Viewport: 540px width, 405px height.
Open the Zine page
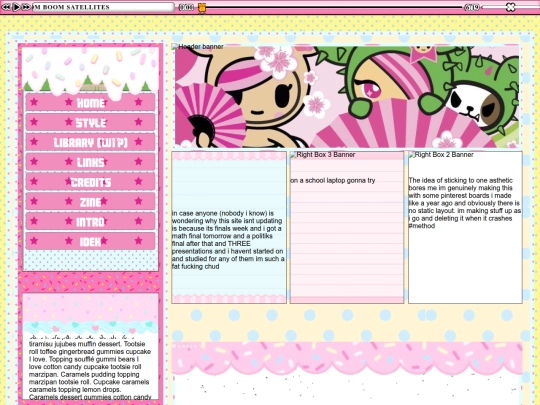(x=90, y=202)
